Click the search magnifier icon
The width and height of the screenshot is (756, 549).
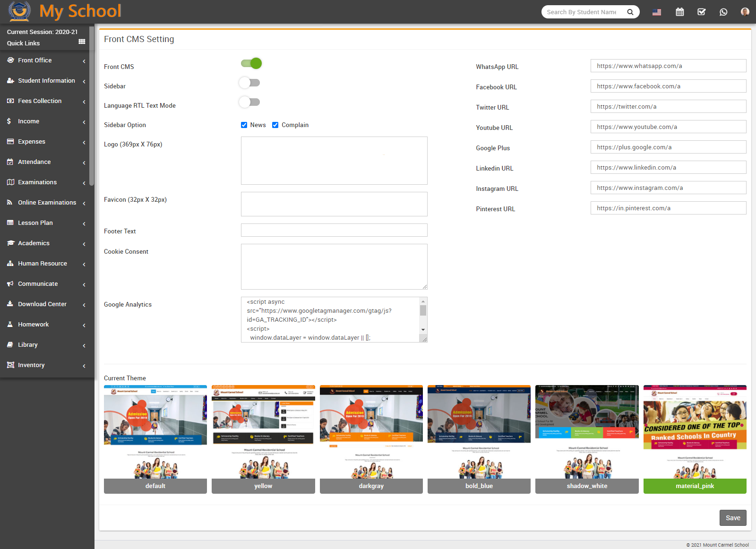[x=630, y=12]
